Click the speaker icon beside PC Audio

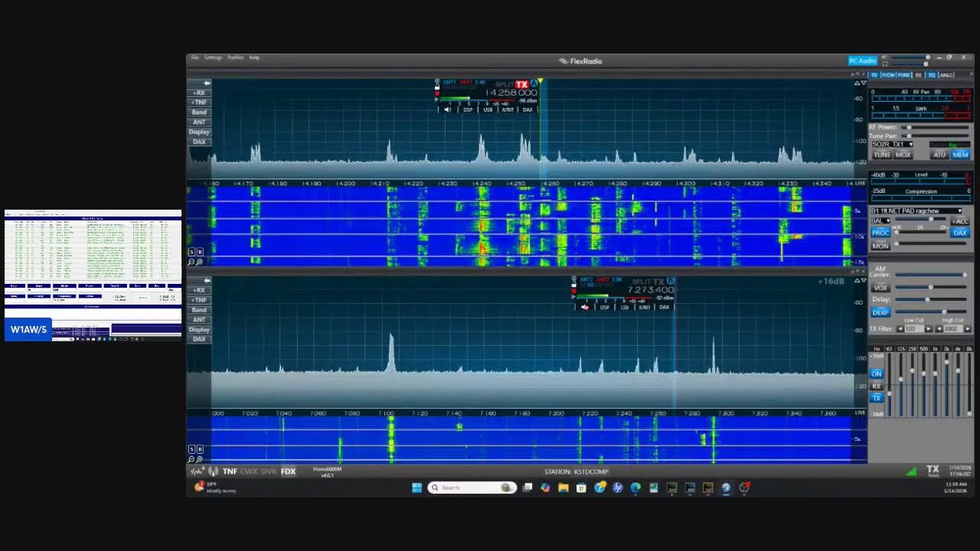tap(886, 57)
